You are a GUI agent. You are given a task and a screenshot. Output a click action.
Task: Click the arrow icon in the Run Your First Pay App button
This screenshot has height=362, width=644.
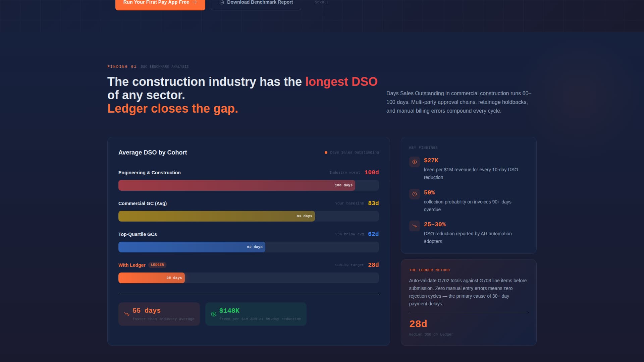pyautogui.click(x=195, y=2)
